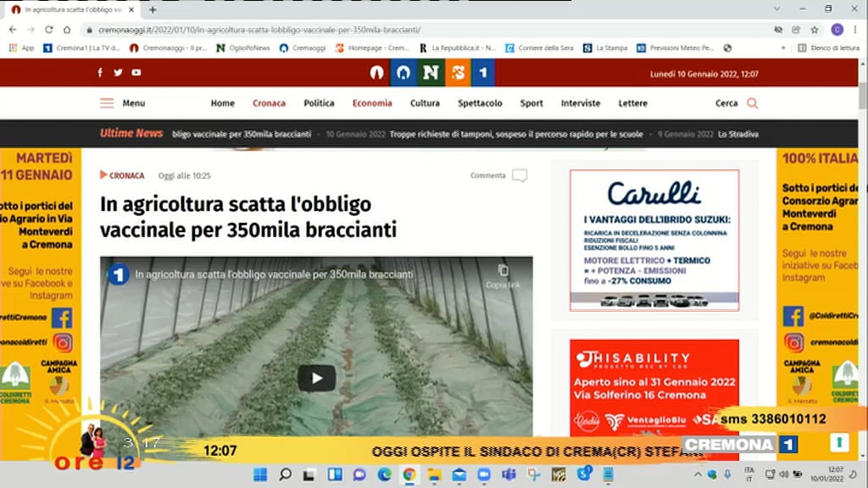868x488 pixels.
Task: Play the embedded YouTube video
Action: tap(316, 378)
